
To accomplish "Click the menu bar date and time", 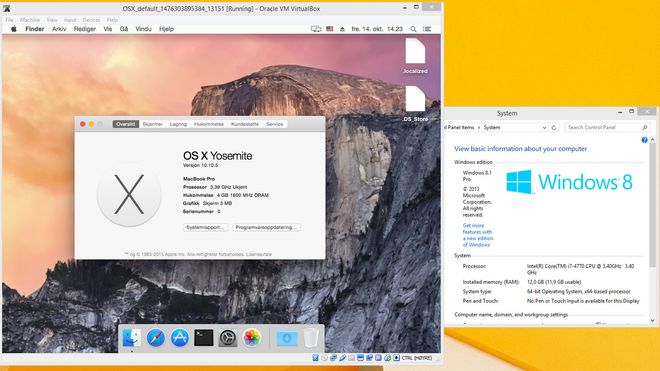I will tap(377, 29).
